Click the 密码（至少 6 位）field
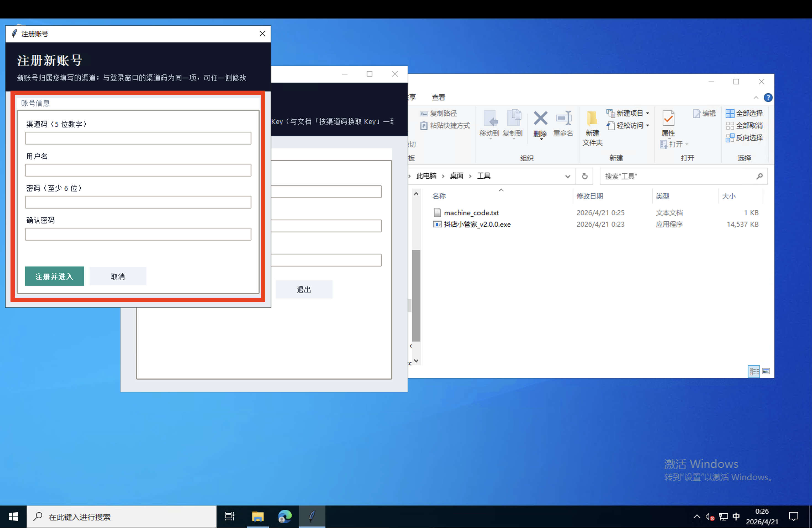 click(138, 202)
